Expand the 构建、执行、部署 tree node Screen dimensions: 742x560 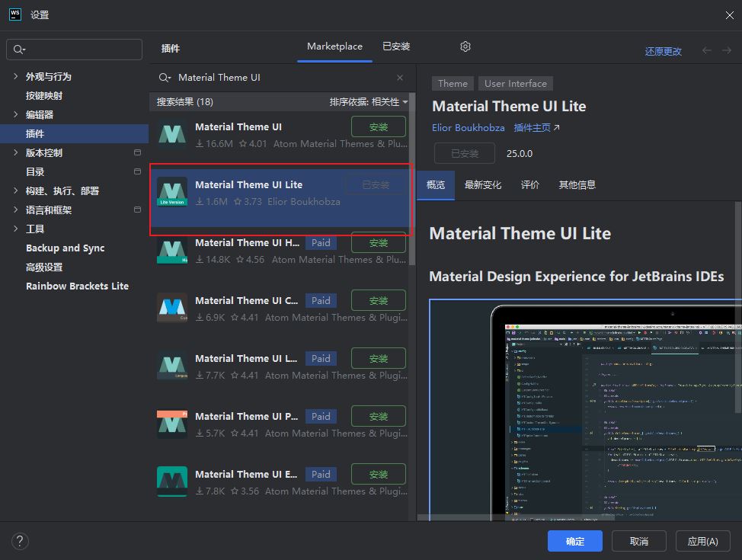point(15,190)
